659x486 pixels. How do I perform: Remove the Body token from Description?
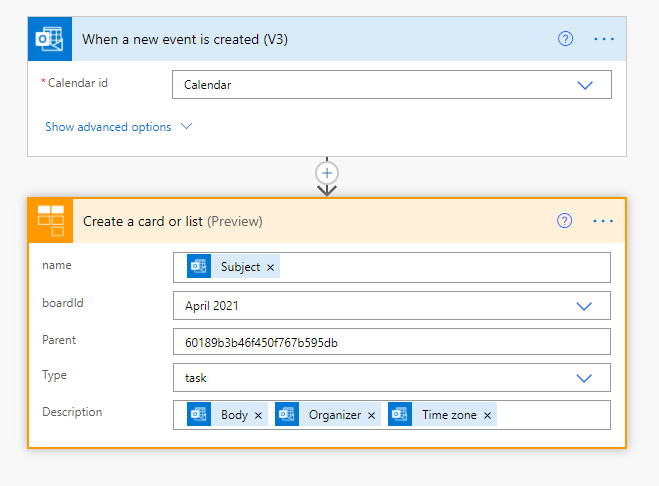point(258,415)
